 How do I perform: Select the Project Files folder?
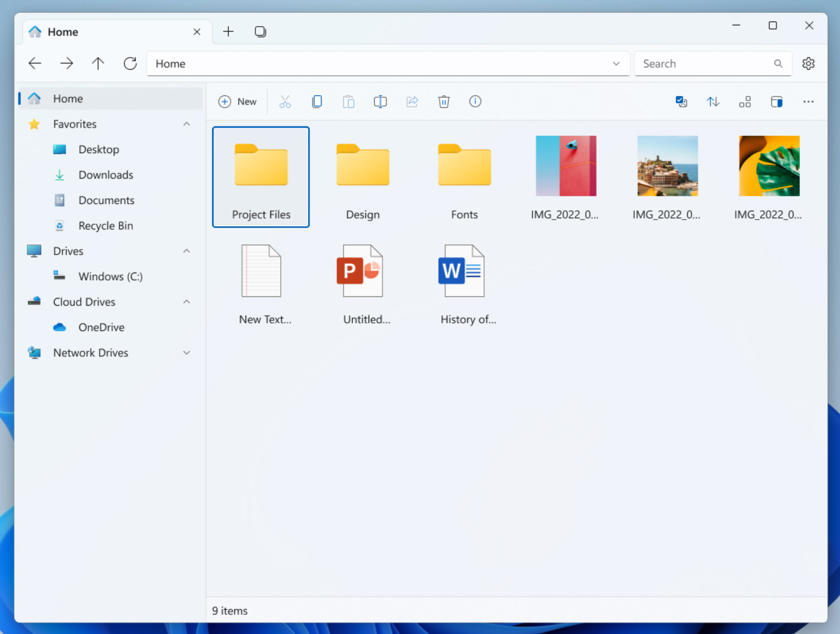tap(261, 177)
